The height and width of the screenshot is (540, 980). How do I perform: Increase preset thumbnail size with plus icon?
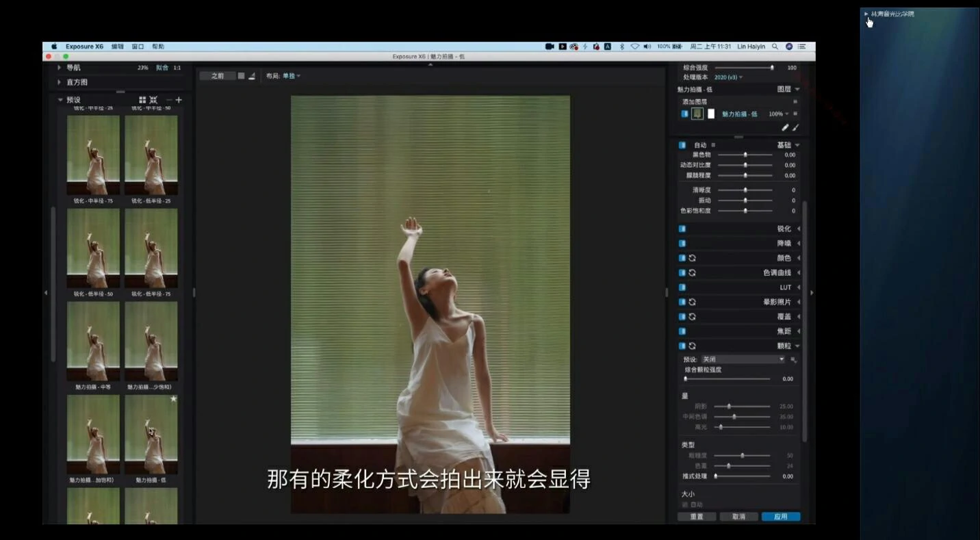point(179,100)
